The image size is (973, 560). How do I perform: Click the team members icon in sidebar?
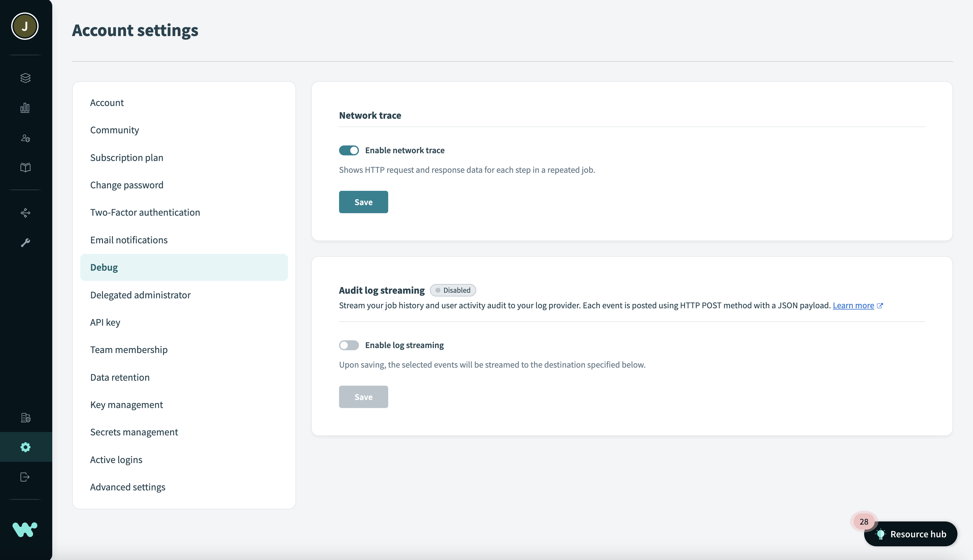click(x=26, y=138)
